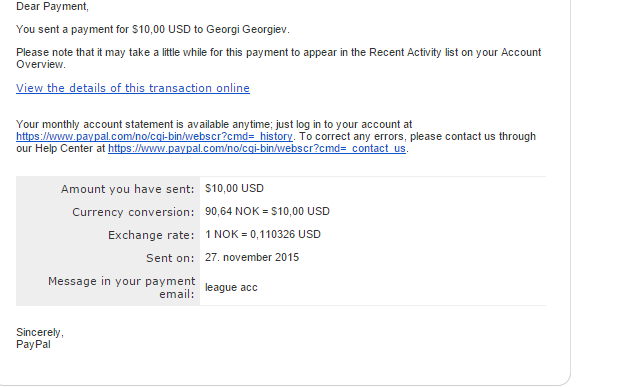Click the Amount you have sent label
This screenshot has height=387, width=620.
pyautogui.click(x=128, y=189)
